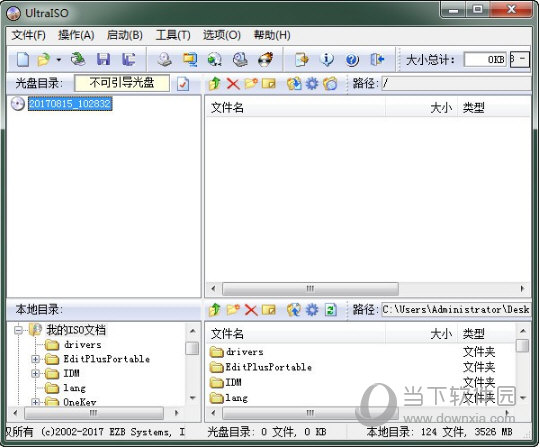540x448 pixels.
Task: Create a new folder in the local directory toolbar
Action: 233,310
